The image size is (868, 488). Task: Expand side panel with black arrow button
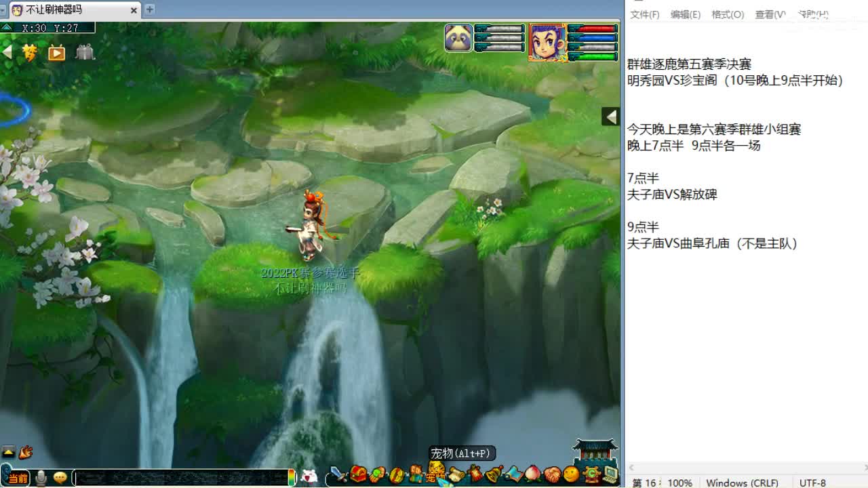tap(610, 117)
